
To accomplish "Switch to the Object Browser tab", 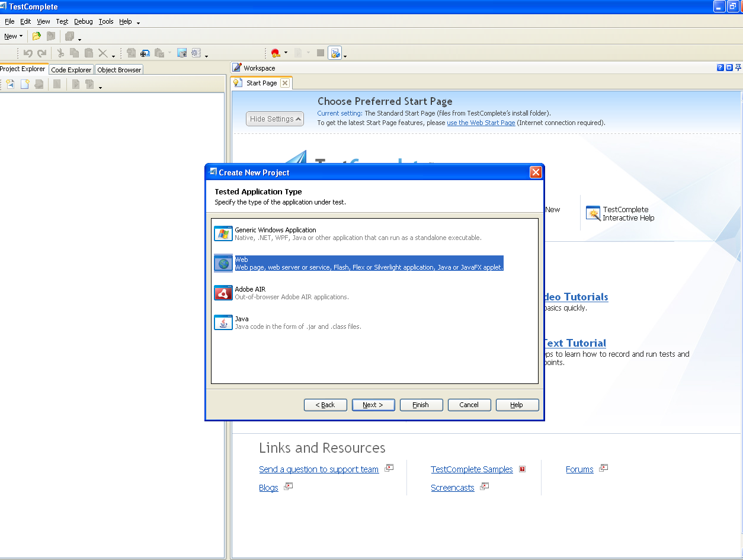I will [119, 69].
